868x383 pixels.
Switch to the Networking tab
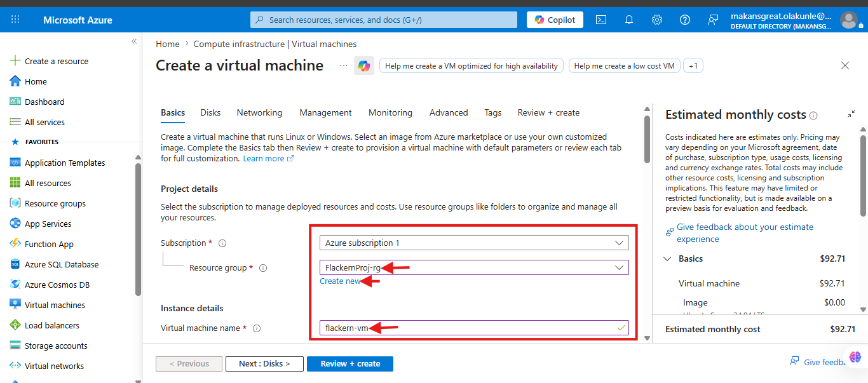(x=259, y=112)
